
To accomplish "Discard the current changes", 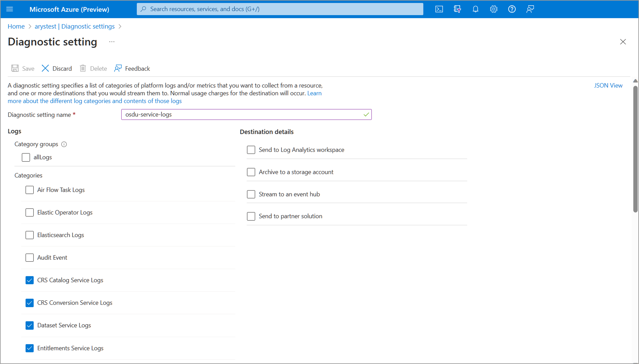I will tap(56, 68).
